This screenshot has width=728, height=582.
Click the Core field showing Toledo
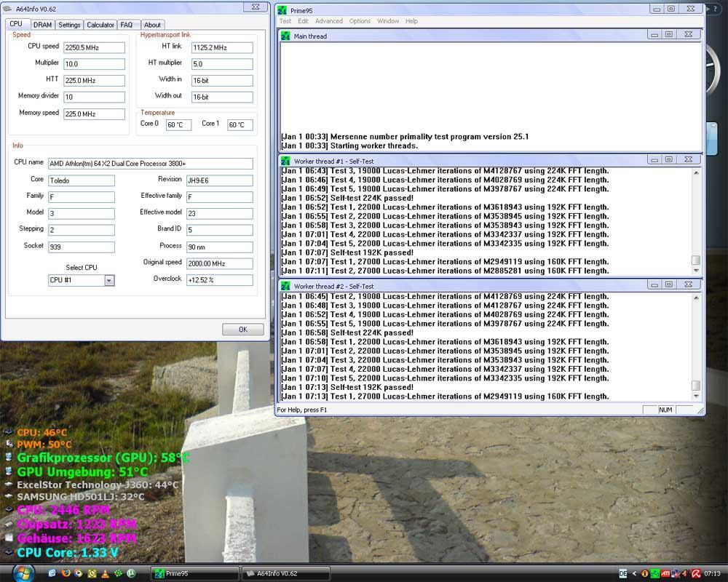[x=82, y=180]
